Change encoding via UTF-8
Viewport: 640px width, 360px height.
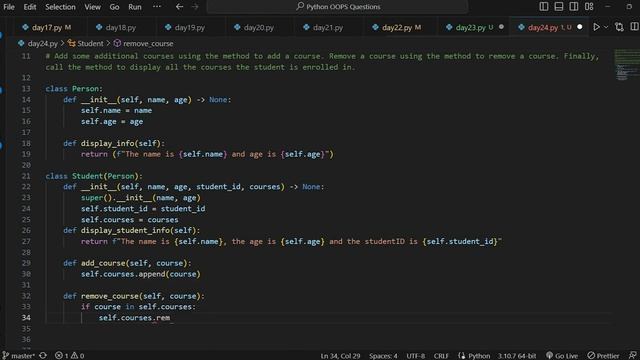point(416,356)
